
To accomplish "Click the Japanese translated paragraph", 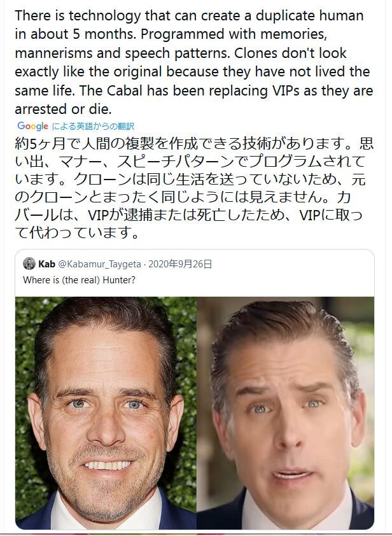I will 194,188.
